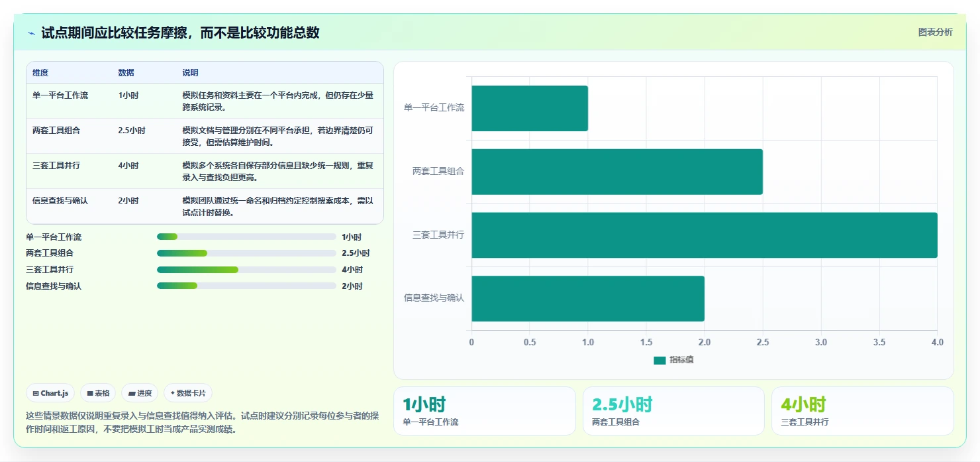Click the 0.5 tick on x-axis
980x462 pixels.
[x=530, y=343]
